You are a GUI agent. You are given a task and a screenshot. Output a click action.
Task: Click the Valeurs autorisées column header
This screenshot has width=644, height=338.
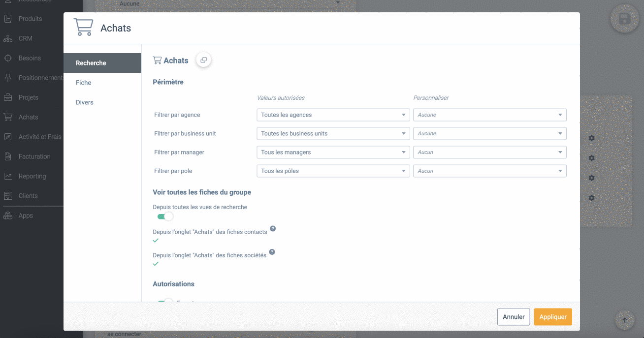[281, 98]
